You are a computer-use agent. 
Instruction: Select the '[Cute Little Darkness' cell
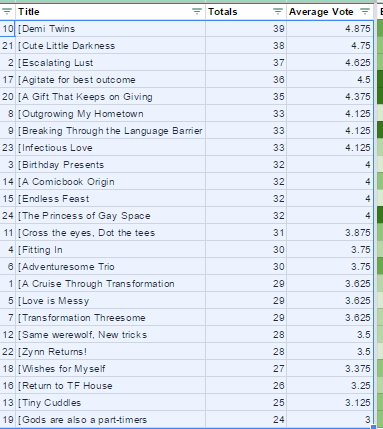[111, 46]
